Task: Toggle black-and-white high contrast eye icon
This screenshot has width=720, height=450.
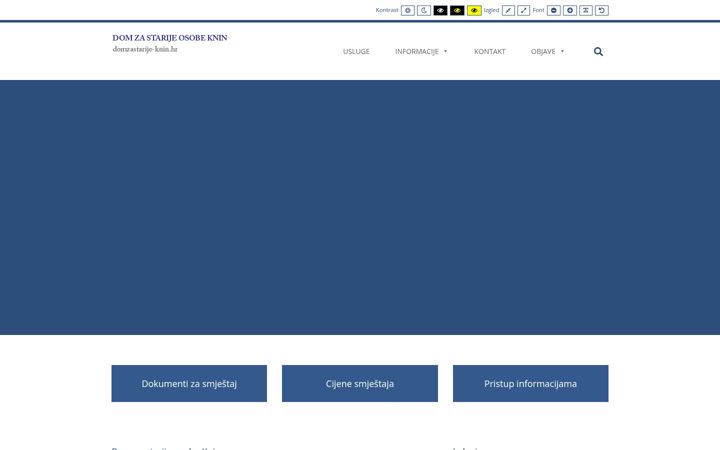Action: [440, 11]
